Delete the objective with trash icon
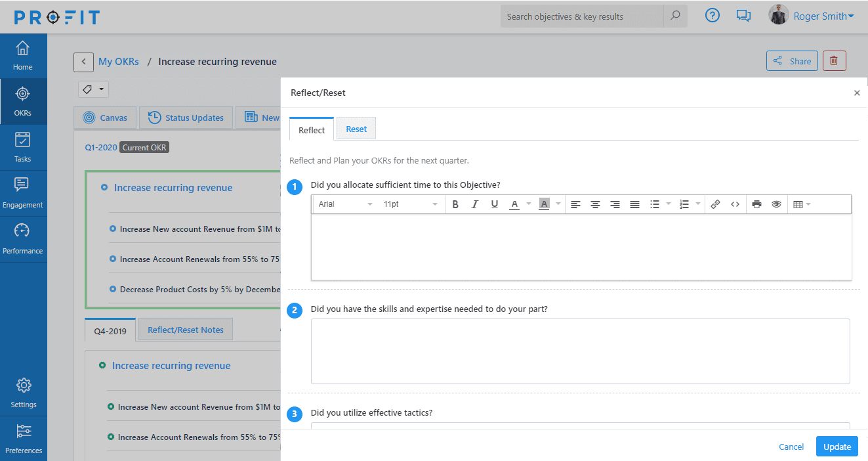 click(x=834, y=60)
